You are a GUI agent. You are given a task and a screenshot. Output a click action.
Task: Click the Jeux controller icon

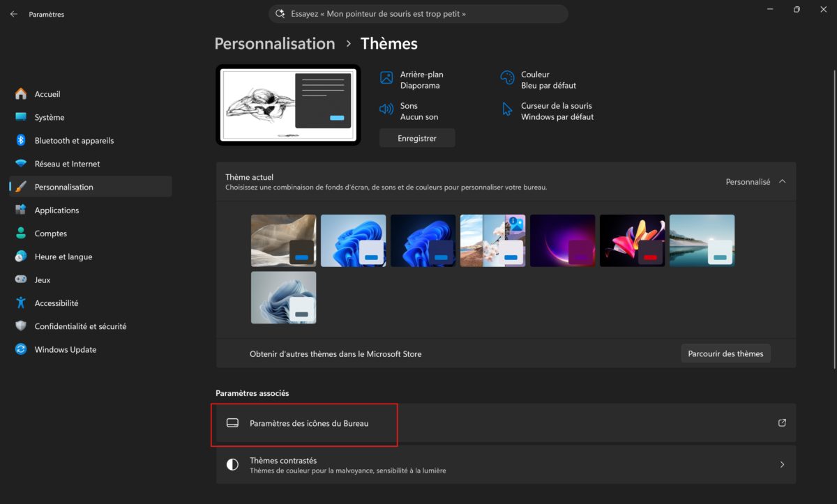[21, 280]
